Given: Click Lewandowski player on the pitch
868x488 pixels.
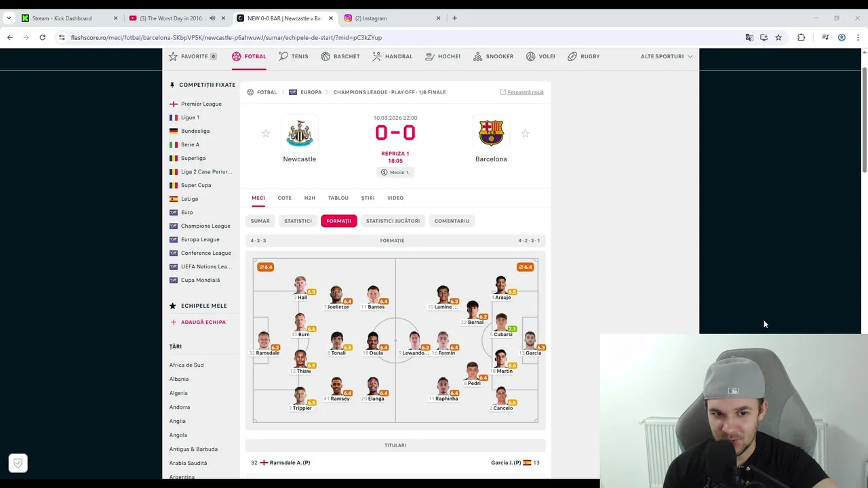Looking at the screenshot, I should (414, 344).
